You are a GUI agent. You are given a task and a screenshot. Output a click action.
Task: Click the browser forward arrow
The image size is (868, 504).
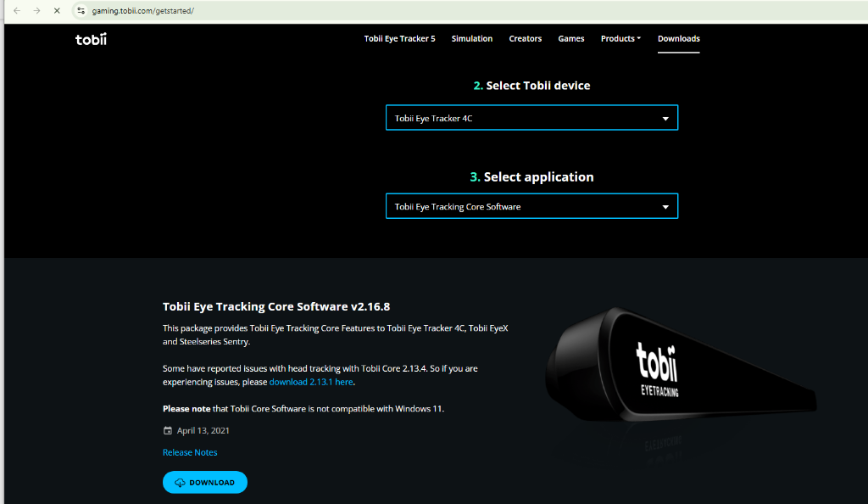pyautogui.click(x=36, y=10)
